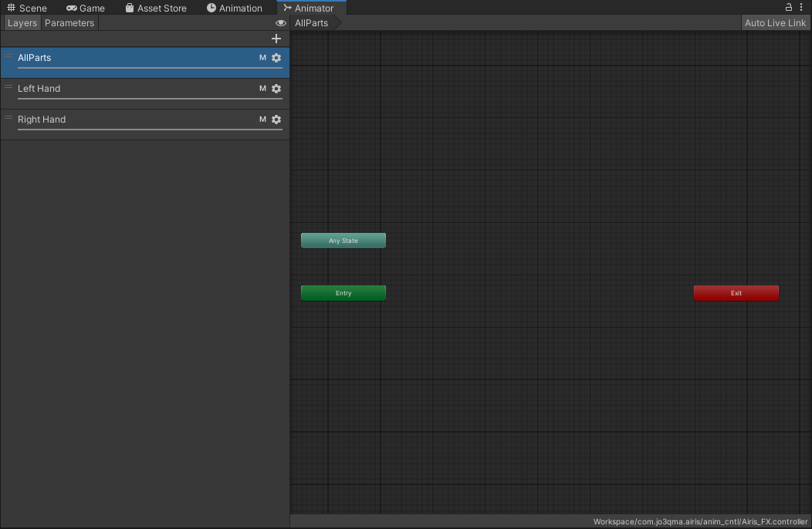Image resolution: width=812 pixels, height=529 pixels.
Task: Toggle the M mask indicator on Right Hand layer
Action: pyautogui.click(x=262, y=120)
